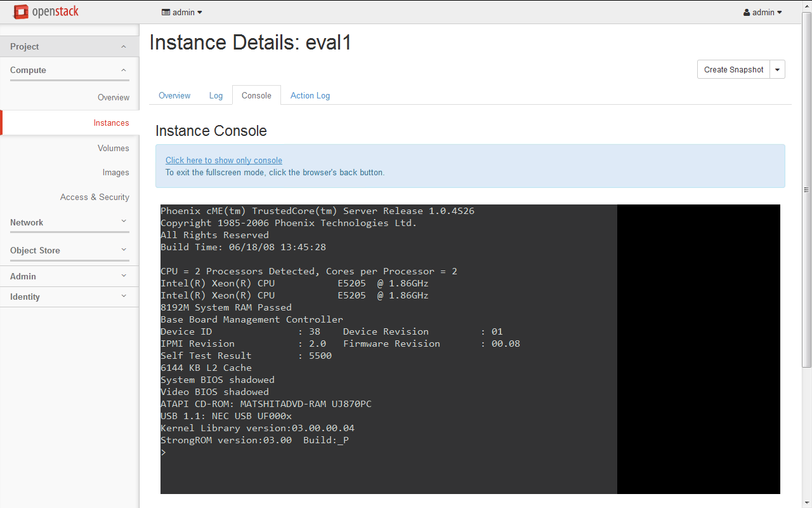Open the admin user menu
This screenshot has width=812, height=508.
click(763, 12)
